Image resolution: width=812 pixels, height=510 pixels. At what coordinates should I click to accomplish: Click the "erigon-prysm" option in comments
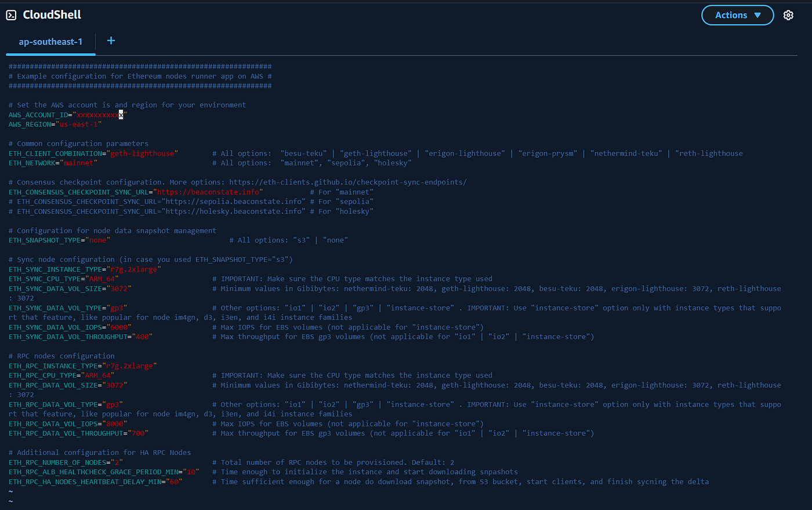pos(548,153)
